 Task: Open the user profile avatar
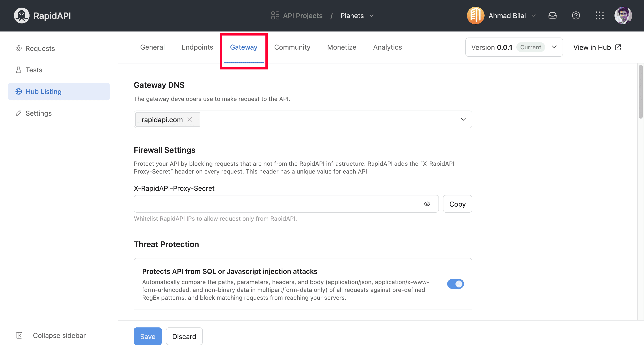[x=623, y=15]
